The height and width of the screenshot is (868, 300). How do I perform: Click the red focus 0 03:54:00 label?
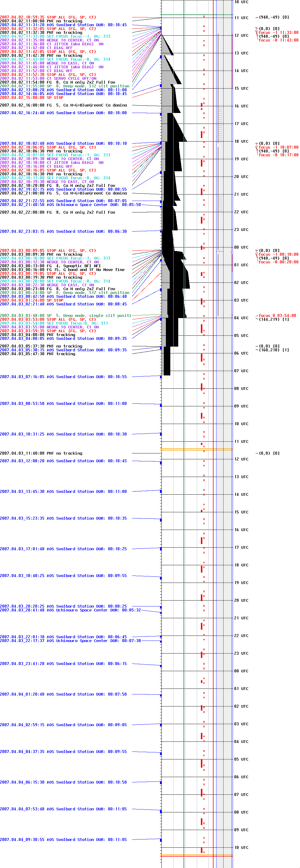coord(277,316)
